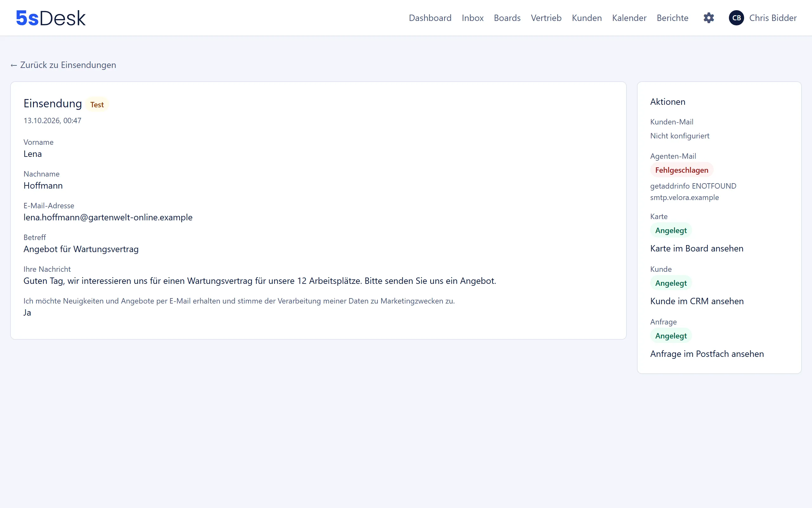Click the timestamp 13.10.2026, 00:47
This screenshot has height=508, width=812.
coord(52,121)
